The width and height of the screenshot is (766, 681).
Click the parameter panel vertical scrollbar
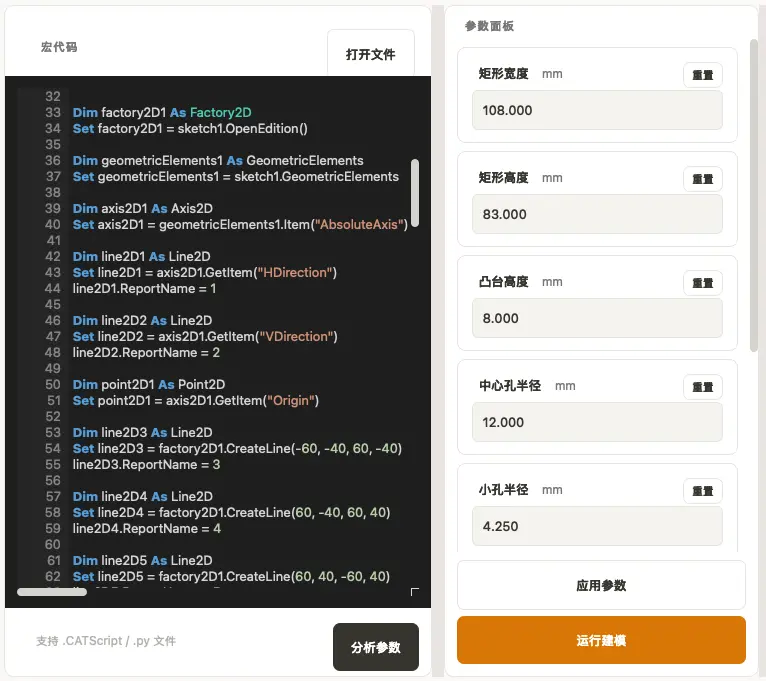pos(754,195)
